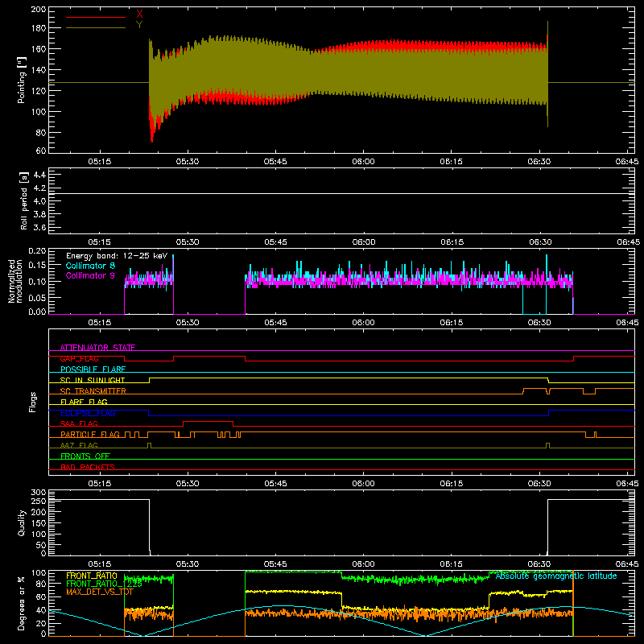Click '05:30' time label under Quality plot

pos(188,564)
